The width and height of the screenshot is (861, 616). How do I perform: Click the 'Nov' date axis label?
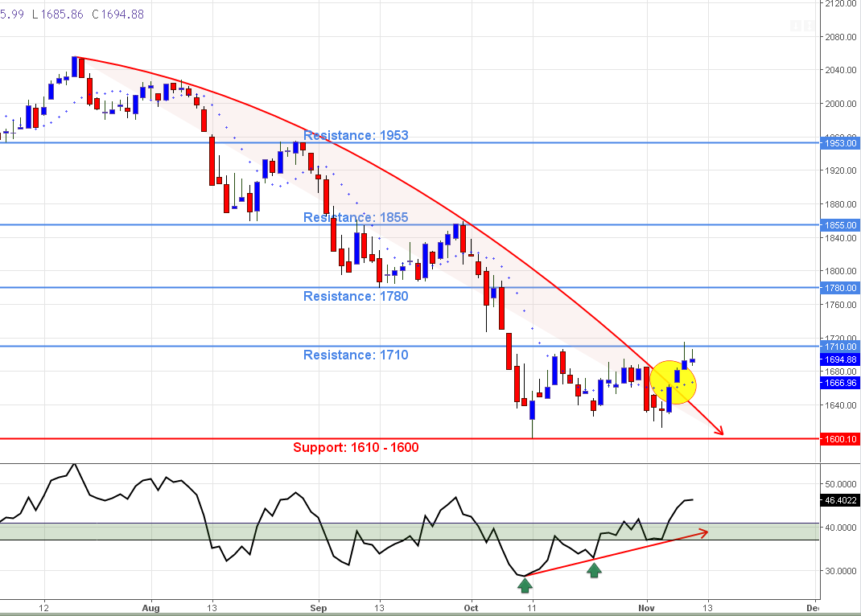point(647,608)
